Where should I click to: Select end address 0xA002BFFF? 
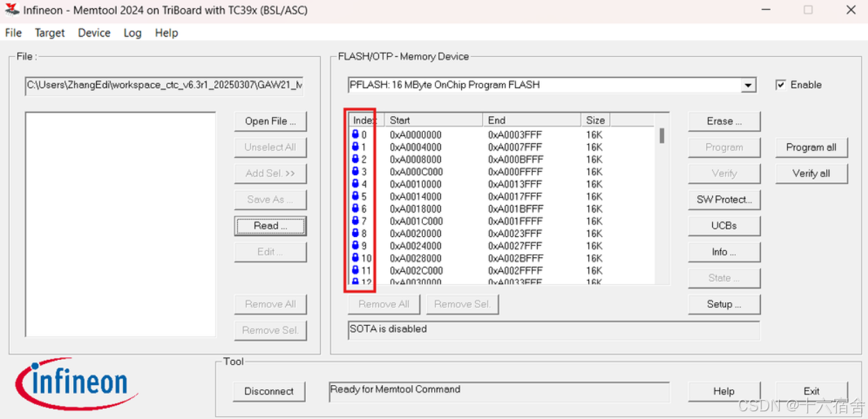(515, 258)
